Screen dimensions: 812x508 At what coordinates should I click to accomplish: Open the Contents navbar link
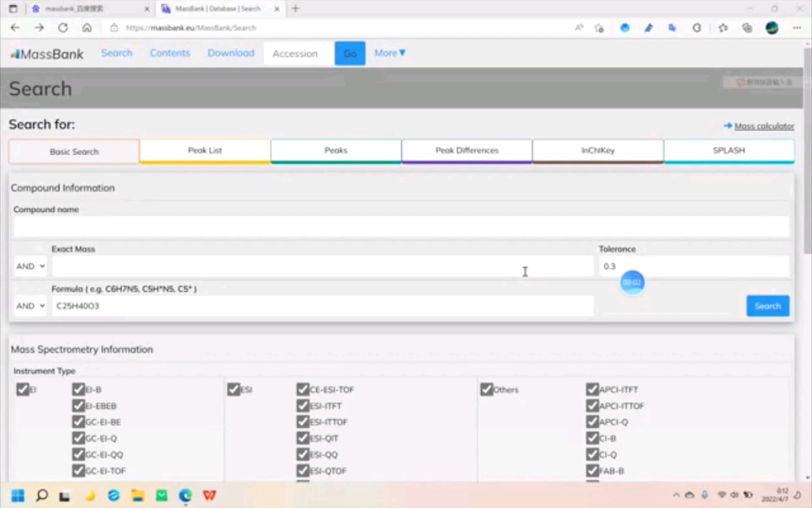(170, 53)
